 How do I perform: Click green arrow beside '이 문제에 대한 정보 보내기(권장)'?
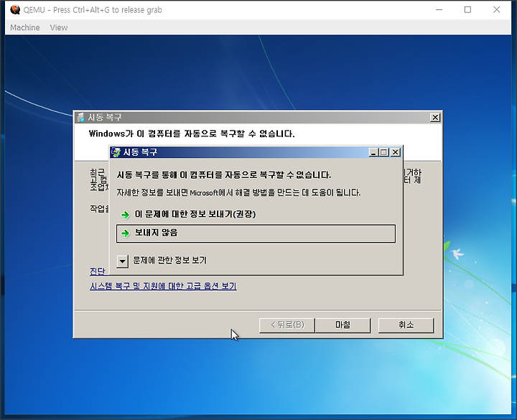click(125, 215)
